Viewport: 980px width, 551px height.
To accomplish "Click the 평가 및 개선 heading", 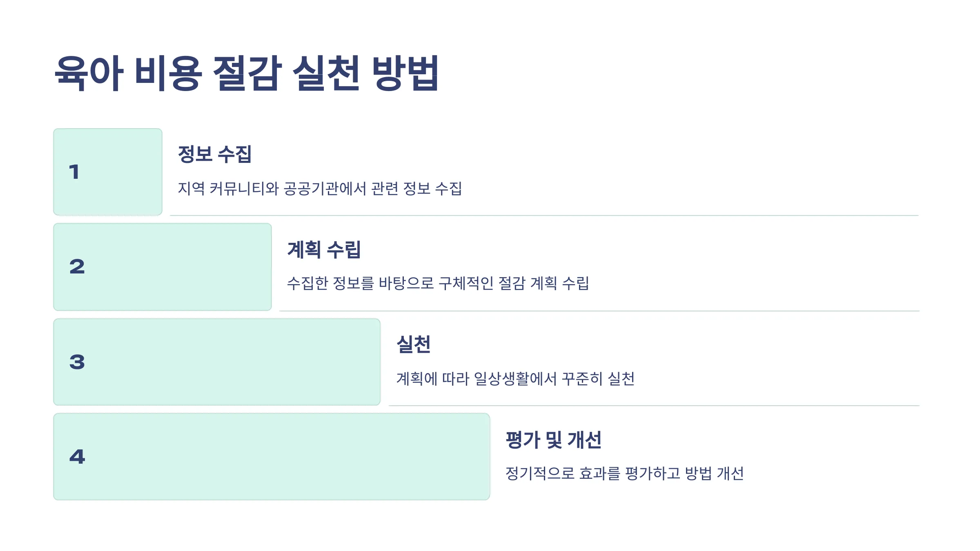I will tap(553, 440).
